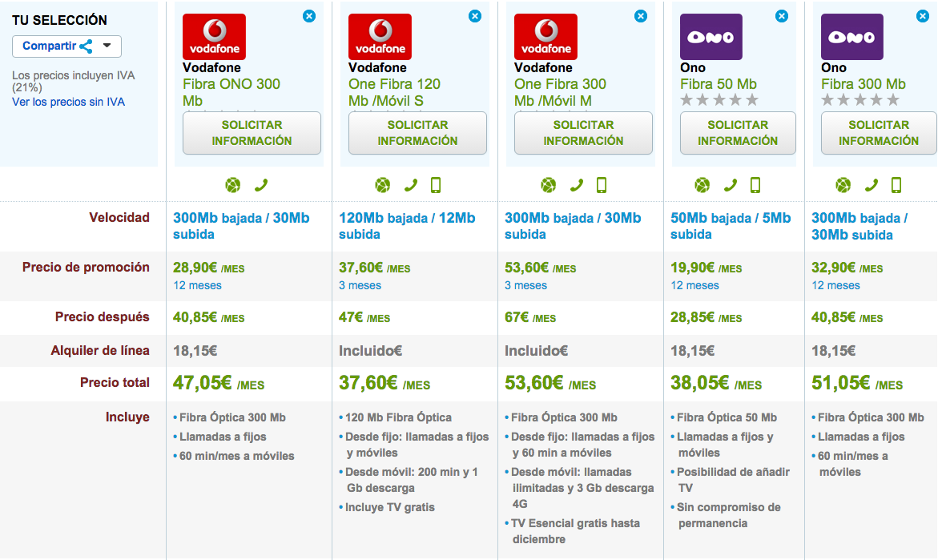Remove Vodafone Fibra ONO 300 Mb from comparison

point(309,15)
